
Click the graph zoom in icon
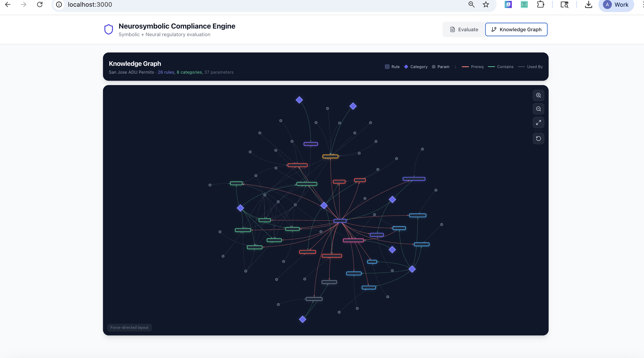pyautogui.click(x=538, y=96)
